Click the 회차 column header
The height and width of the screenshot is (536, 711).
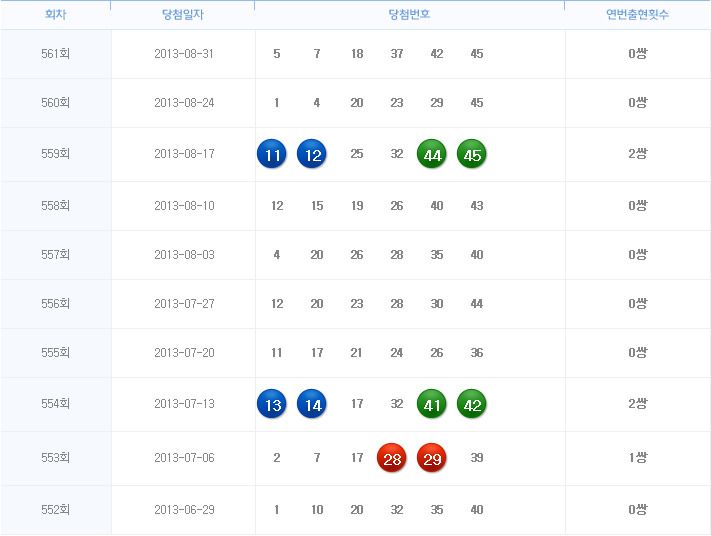tap(55, 15)
